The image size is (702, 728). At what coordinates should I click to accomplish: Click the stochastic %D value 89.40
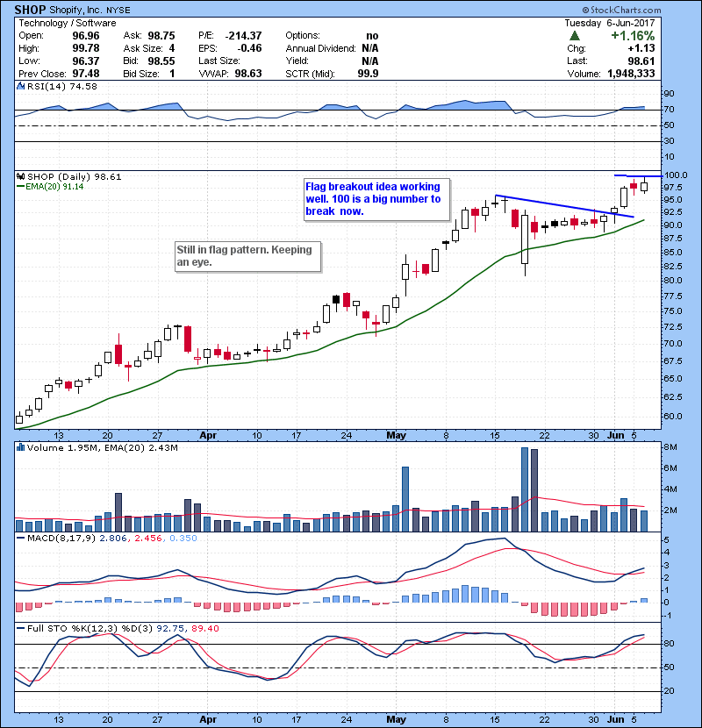coord(205,628)
